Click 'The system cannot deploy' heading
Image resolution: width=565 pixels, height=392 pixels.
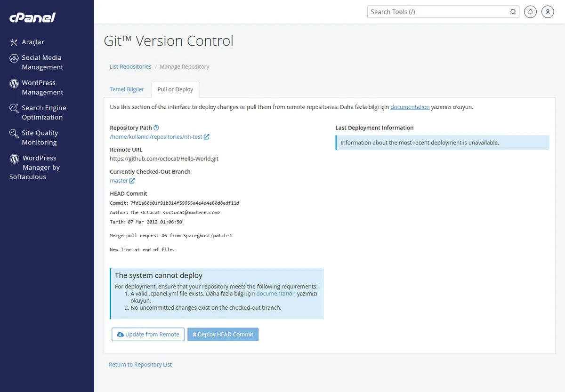[159, 275]
